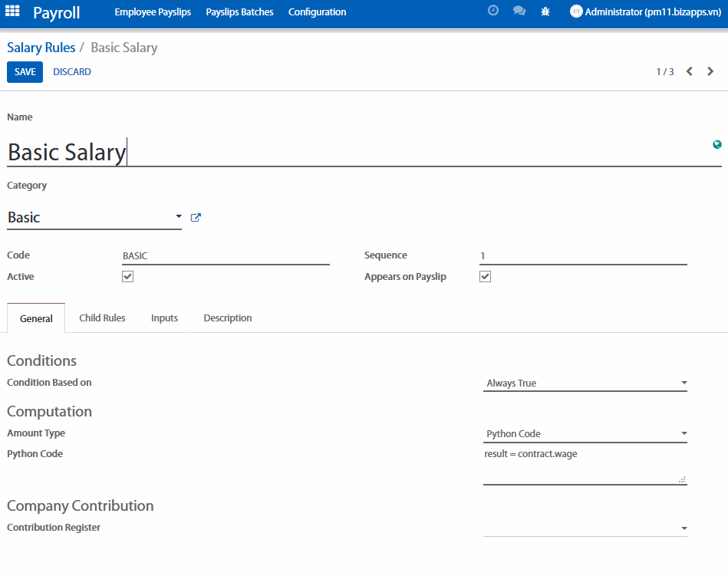The image size is (728, 576).
Task: Toggle the Appears on Payslip checkbox
Action: tap(485, 276)
